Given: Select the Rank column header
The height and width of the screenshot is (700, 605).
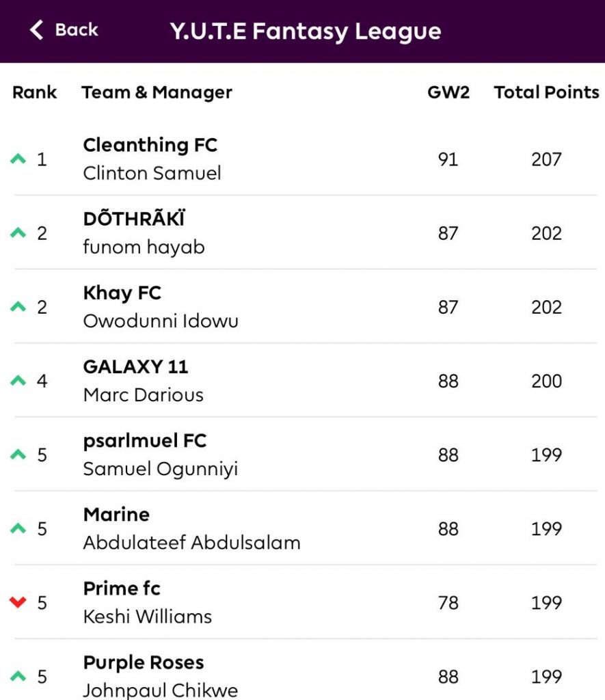Looking at the screenshot, I should (x=34, y=92).
